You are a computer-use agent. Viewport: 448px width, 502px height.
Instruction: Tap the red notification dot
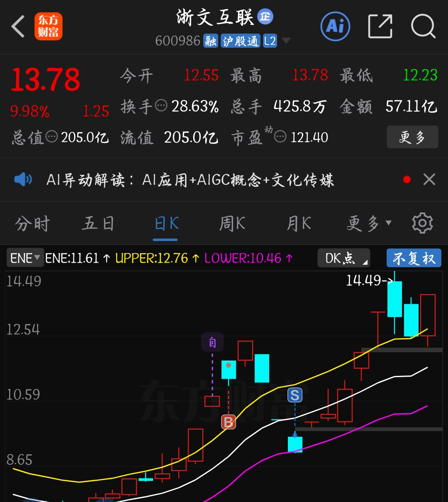pyautogui.click(x=407, y=180)
